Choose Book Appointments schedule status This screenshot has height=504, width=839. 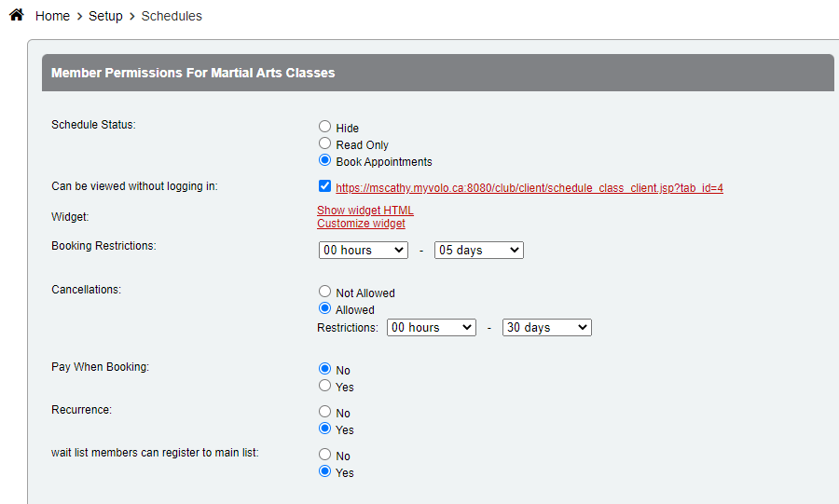(324, 160)
